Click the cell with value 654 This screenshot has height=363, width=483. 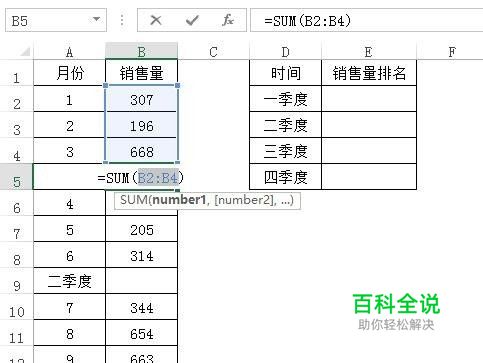click(141, 333)
